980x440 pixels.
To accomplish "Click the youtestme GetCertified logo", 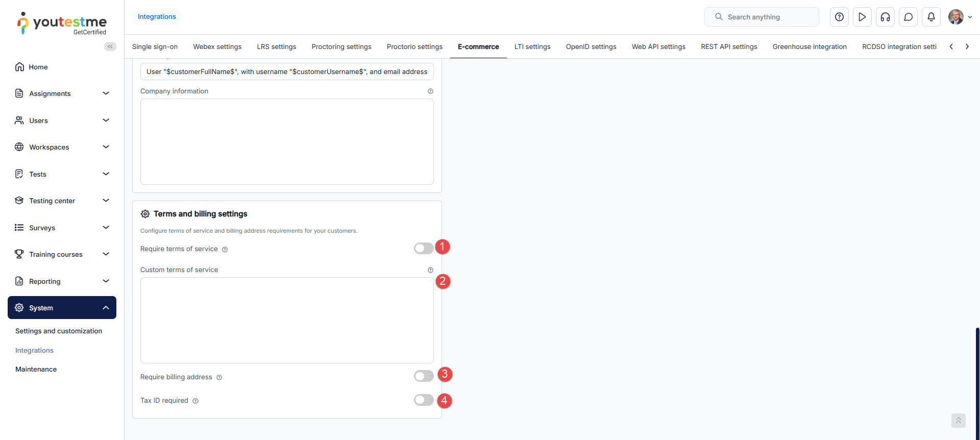I will pyautogui.click(x=62, y=23).
